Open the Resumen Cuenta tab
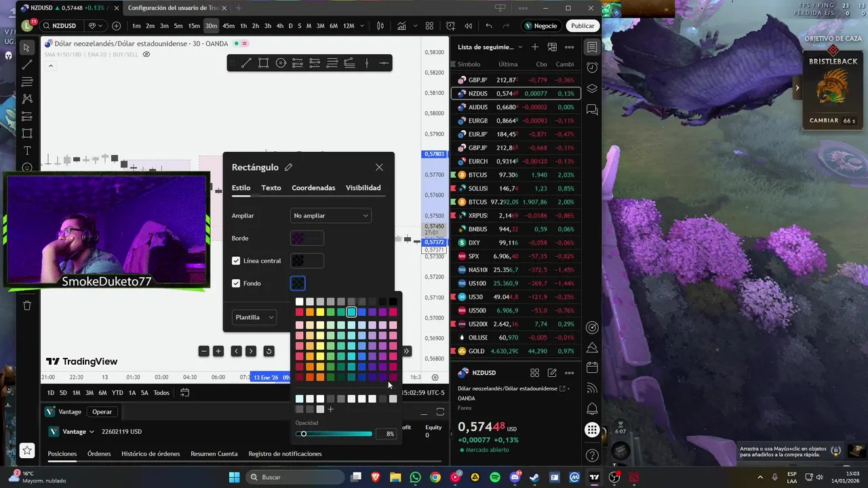This screenshot has height=488, width=868. (x=214, y=453)
